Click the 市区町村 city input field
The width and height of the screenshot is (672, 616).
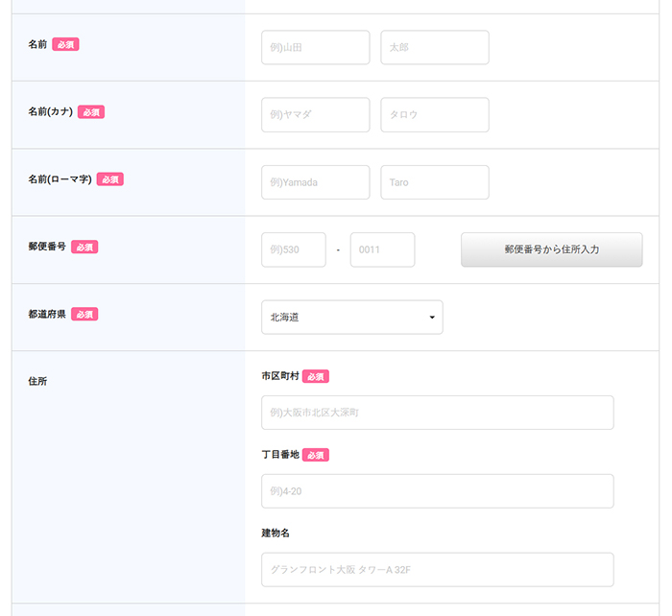coord(437,413)
